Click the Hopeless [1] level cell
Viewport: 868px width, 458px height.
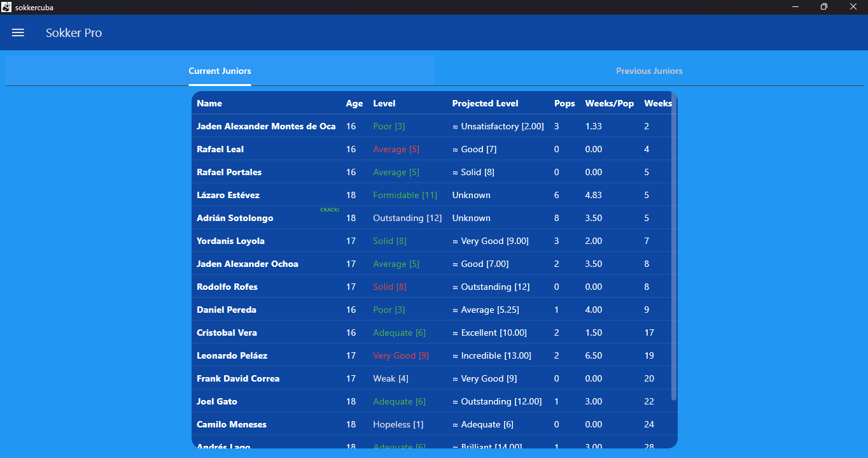[398, 424]
